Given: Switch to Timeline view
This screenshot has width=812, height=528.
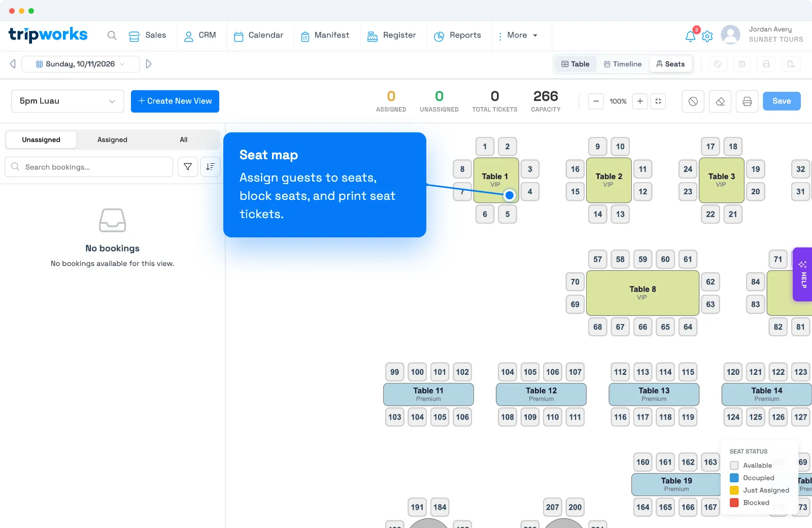Looking at the screenshot, I should pos(623,64).
